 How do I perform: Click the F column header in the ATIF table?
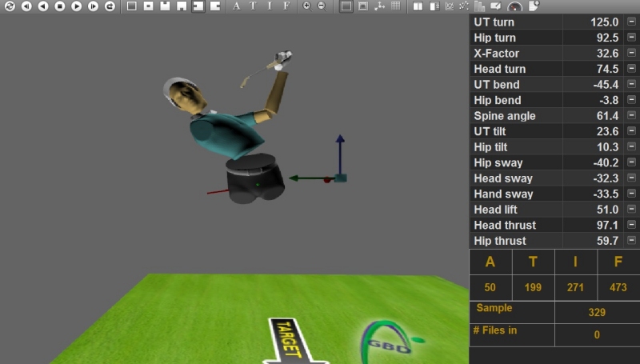[x=618, y=262]
